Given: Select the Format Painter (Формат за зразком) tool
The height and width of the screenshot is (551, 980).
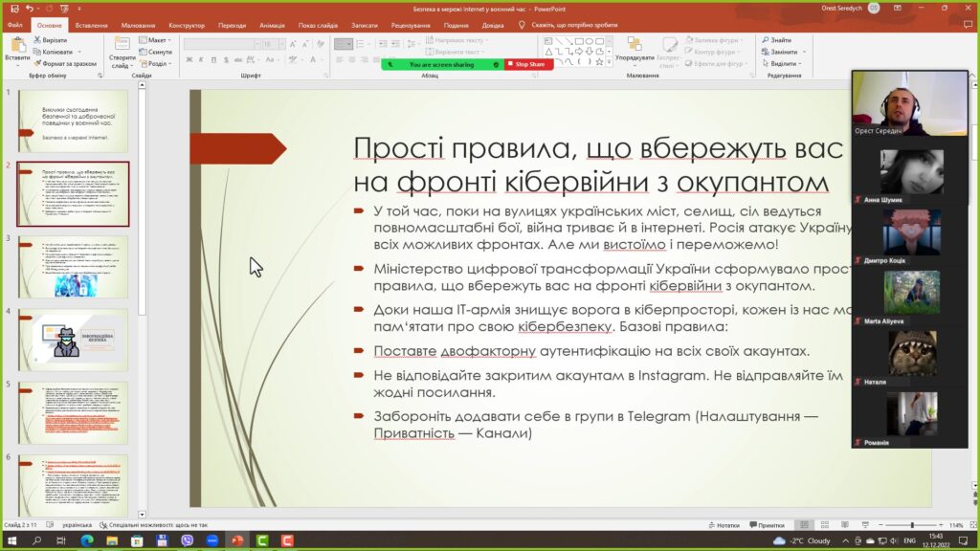Looking at the screenshot, I should (x=37, y=63).
